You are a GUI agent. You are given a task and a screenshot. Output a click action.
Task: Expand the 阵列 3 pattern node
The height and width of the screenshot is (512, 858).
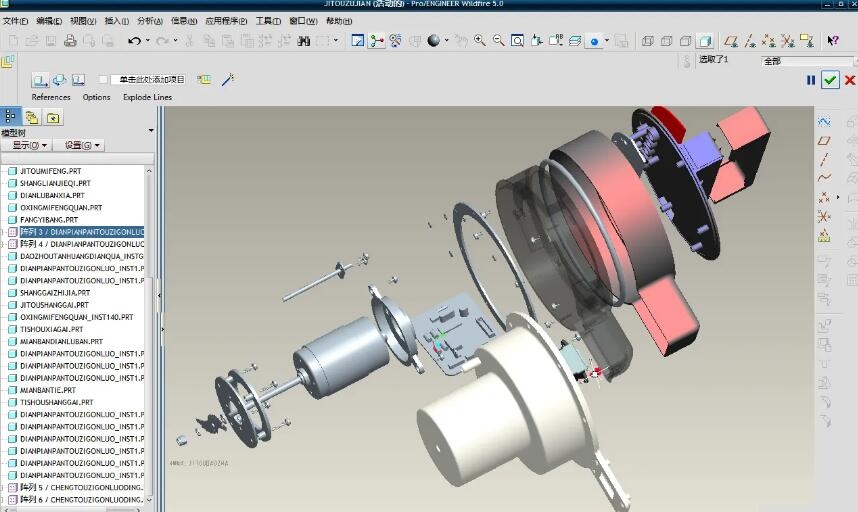coord(4,232)
